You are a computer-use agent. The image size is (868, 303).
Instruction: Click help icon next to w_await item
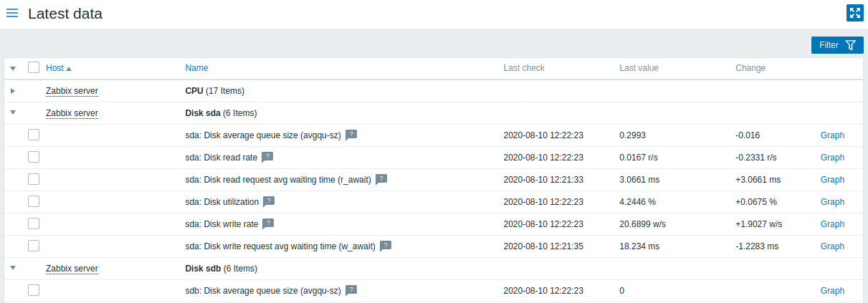(386, 246)
